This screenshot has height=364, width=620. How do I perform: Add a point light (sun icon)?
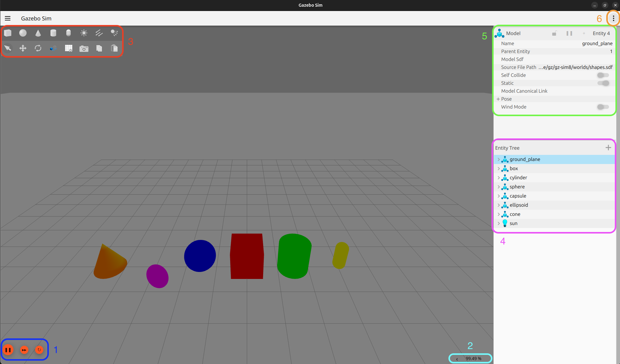click(84, 33)
